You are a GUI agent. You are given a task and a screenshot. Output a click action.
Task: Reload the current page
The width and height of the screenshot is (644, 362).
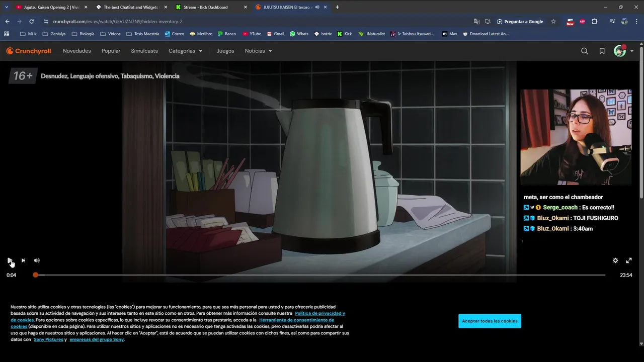[x=31, y=22]
